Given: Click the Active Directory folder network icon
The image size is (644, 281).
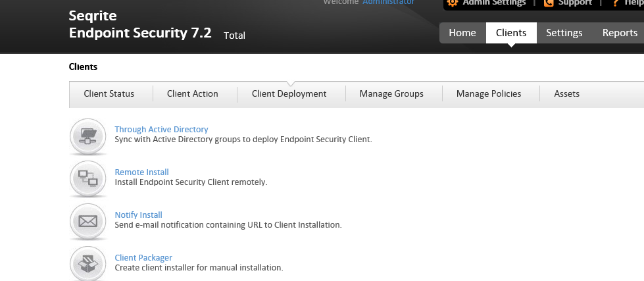Looking at the screenshot, I should pos(88,136).
